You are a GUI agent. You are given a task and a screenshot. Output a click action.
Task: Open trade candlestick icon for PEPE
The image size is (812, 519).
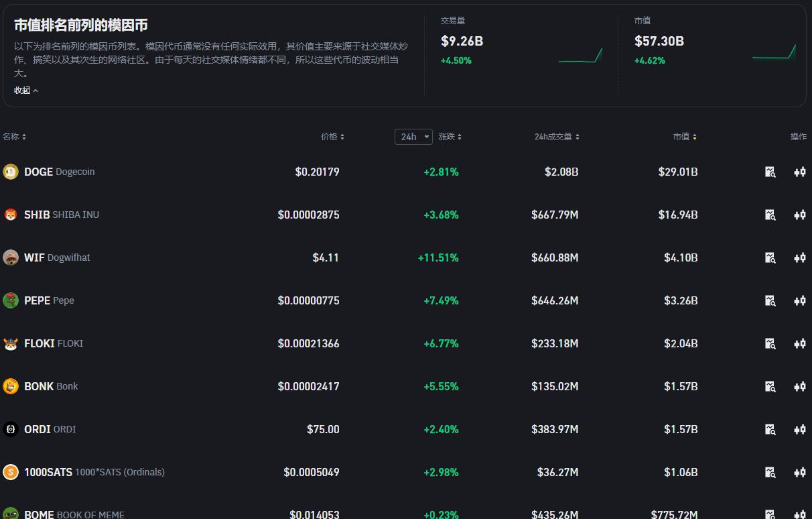coord(799,300)
